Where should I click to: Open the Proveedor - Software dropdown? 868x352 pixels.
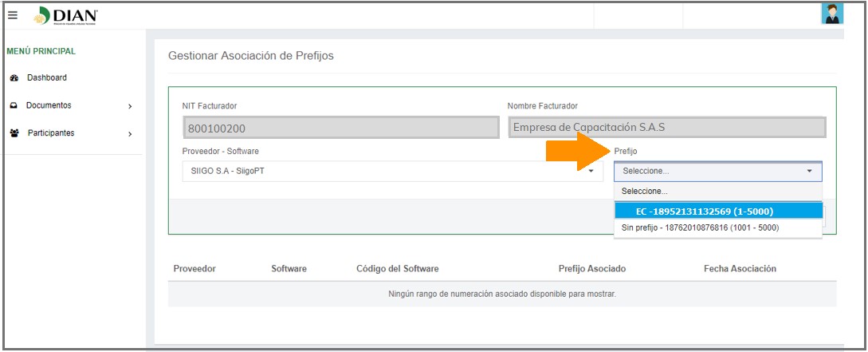pyautogui.click(x=392, y=171)
